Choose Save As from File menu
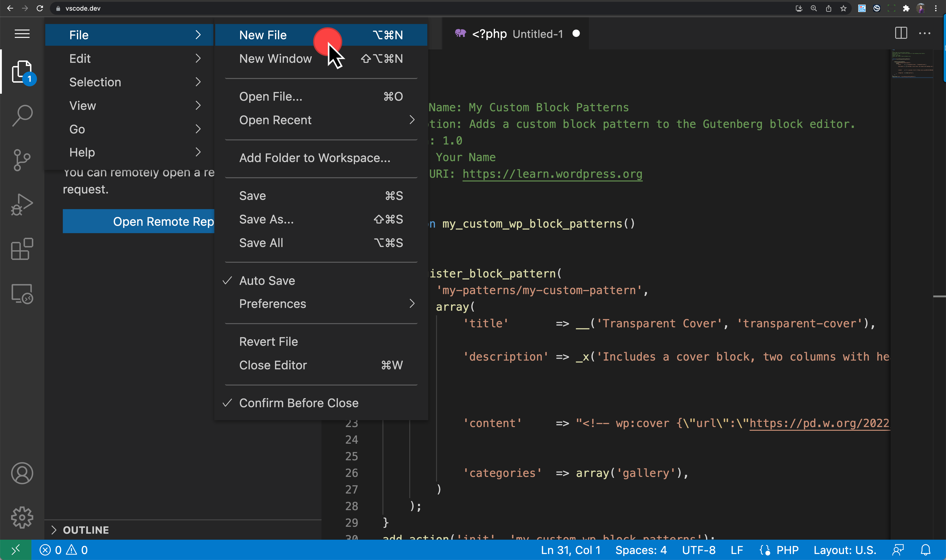 (267, 219)
